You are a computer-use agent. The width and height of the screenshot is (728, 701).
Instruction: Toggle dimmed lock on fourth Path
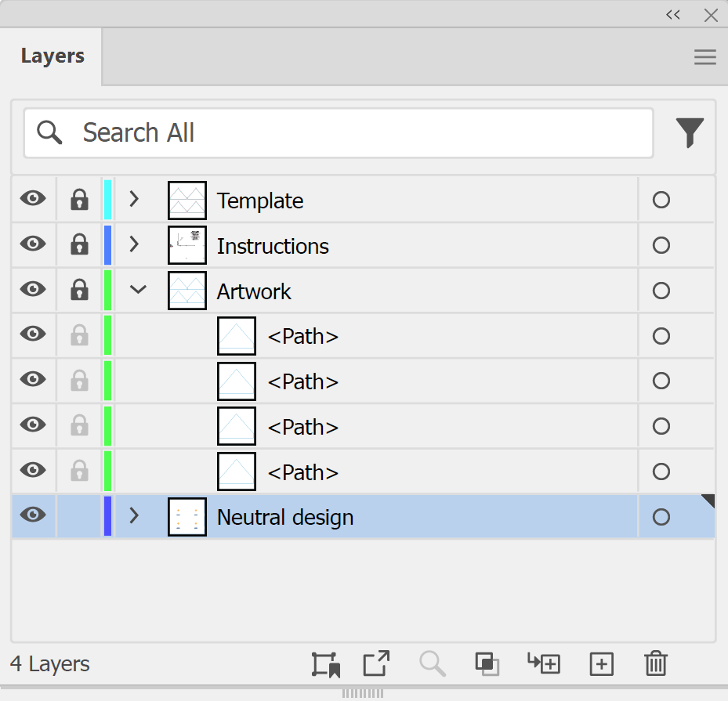(x=79, y=471)
